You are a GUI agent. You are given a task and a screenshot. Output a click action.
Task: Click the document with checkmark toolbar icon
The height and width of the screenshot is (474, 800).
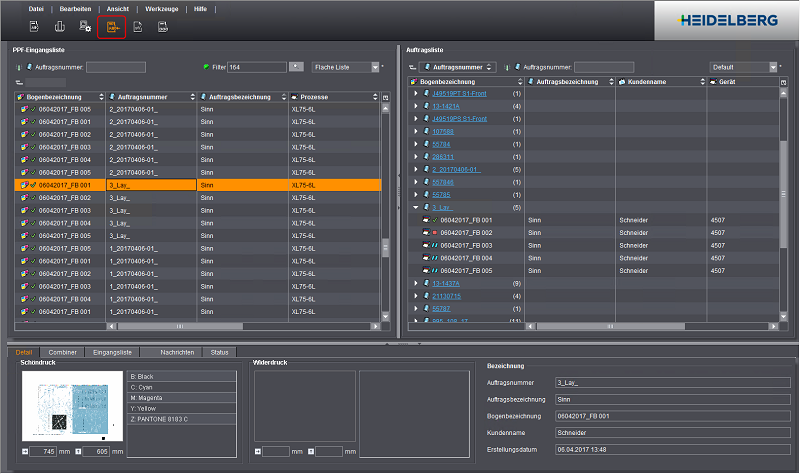click(138, 27)
